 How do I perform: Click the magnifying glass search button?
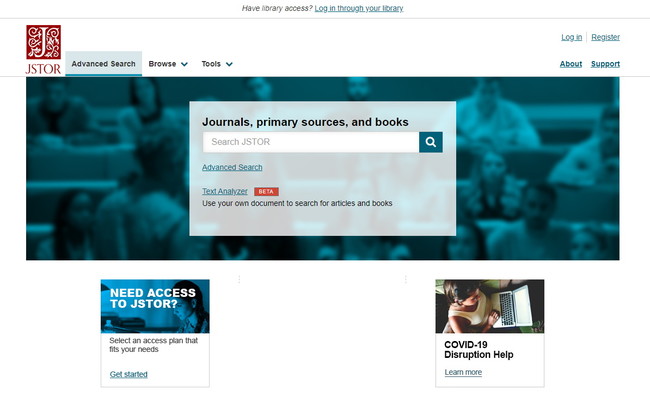pos(431,142)
